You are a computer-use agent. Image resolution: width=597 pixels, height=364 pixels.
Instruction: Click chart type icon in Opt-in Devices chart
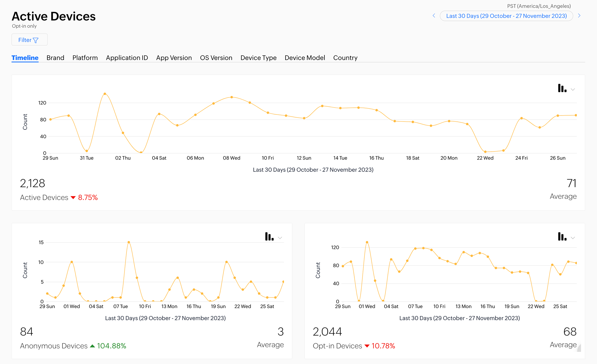click(562, 237)
